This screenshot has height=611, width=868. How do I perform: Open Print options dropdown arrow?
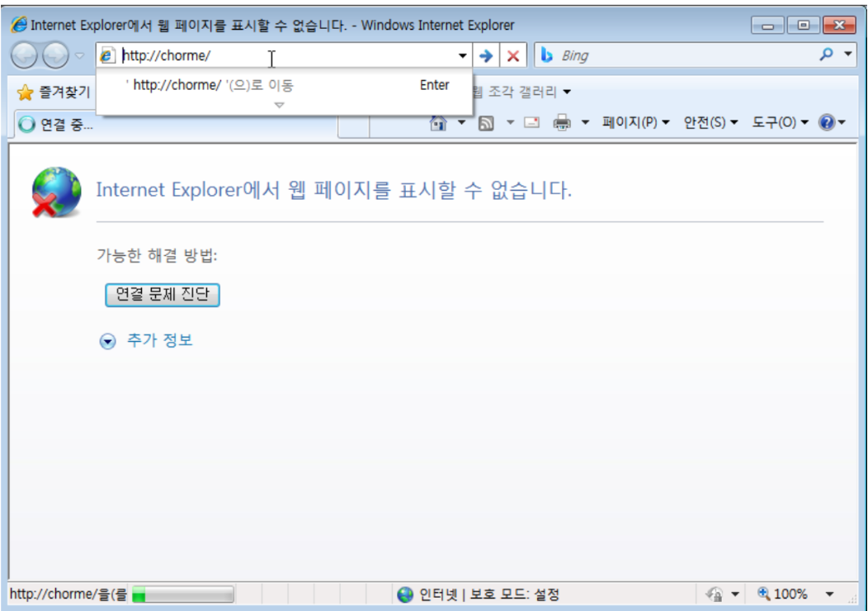coord(584,122)
